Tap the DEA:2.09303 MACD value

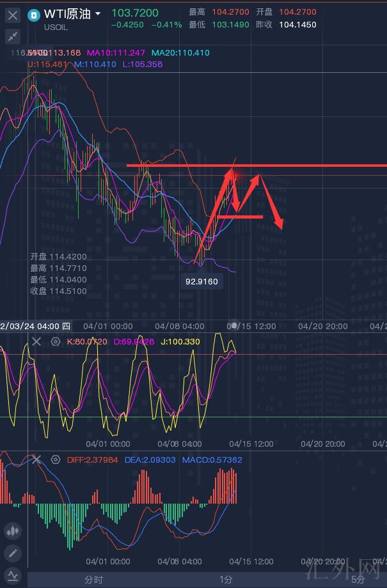click(x=150, y=460)
